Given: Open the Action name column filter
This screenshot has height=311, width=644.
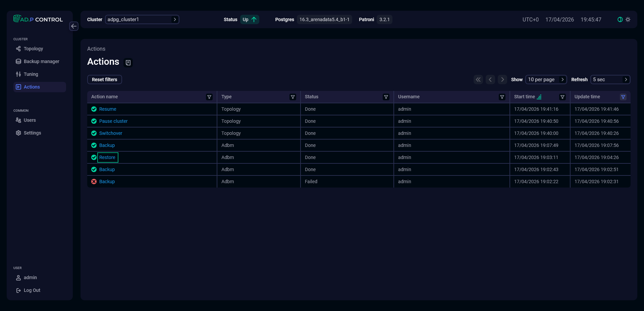Looking at the screenshot, I should [209, 97].
